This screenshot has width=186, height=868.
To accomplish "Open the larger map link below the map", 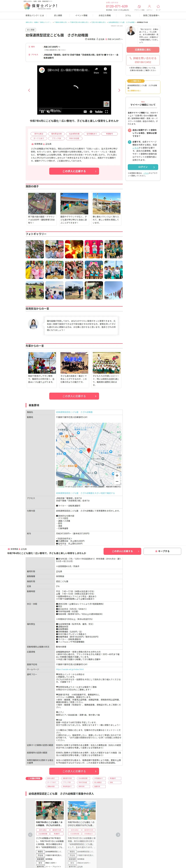I will pyautogui.click(x=85, y=493).
